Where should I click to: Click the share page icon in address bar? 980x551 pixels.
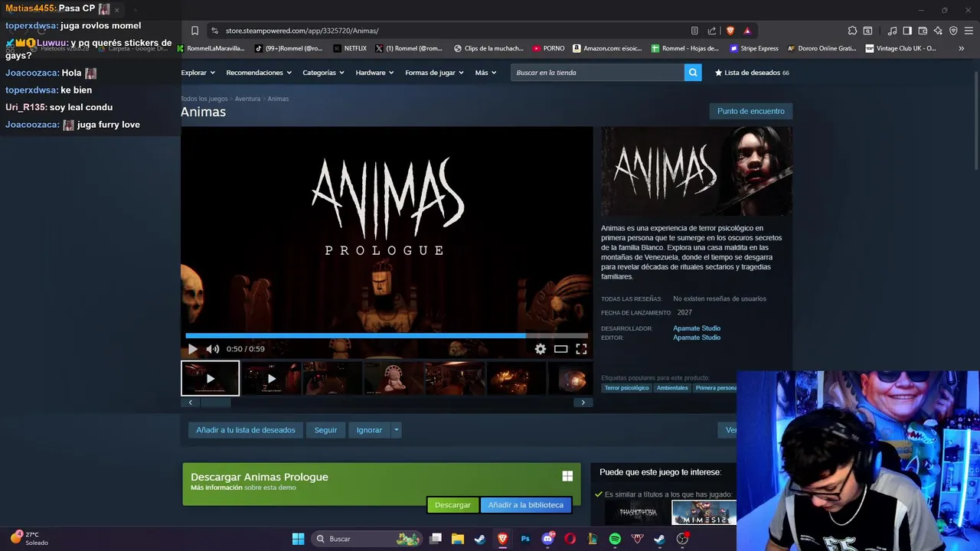click(712, 31)
